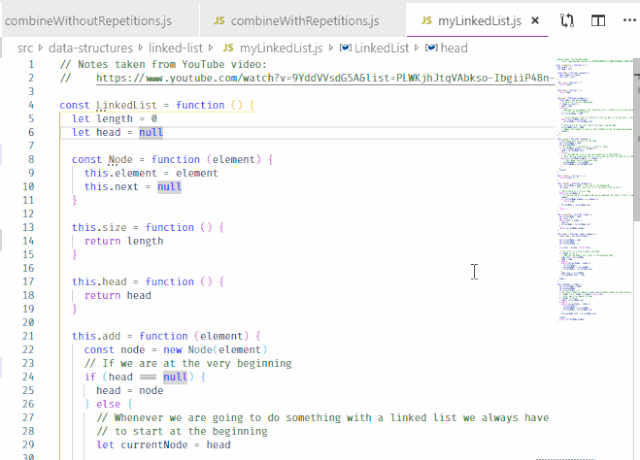640x460 pixels.
Task: Click the data-structures breadcrumb
Action: point(91,48)
